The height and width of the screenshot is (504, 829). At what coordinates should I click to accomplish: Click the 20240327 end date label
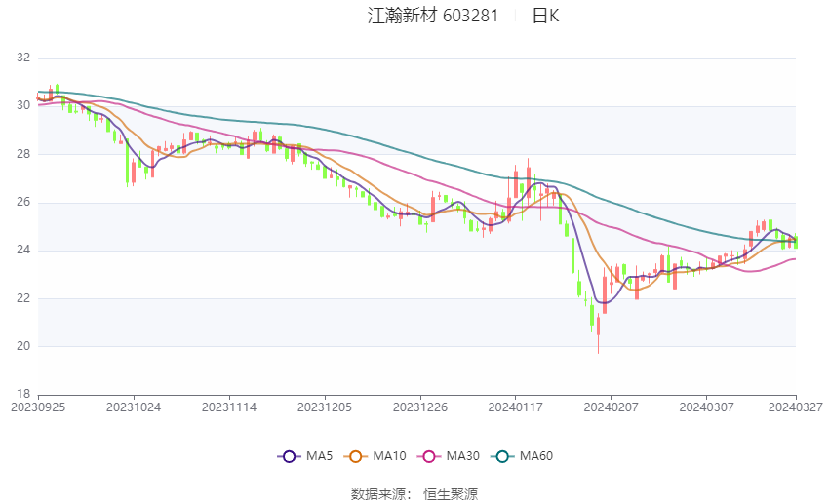coord(796,407)
